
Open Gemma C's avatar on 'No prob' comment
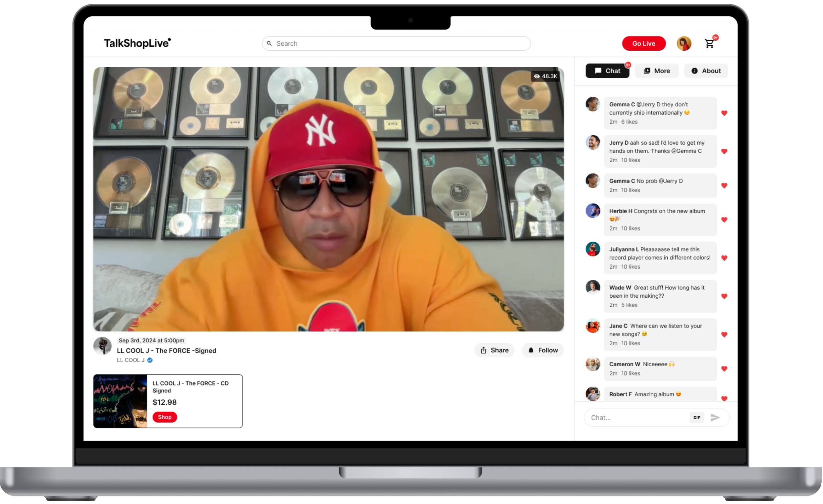point(593,181)
